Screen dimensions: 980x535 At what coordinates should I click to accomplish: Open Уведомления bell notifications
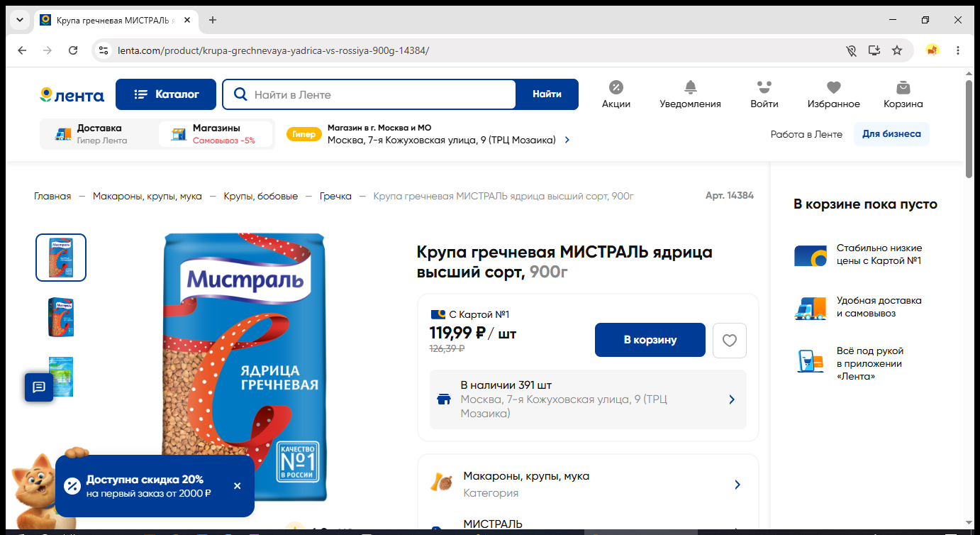pyautogui.click(x=690, y=94)
